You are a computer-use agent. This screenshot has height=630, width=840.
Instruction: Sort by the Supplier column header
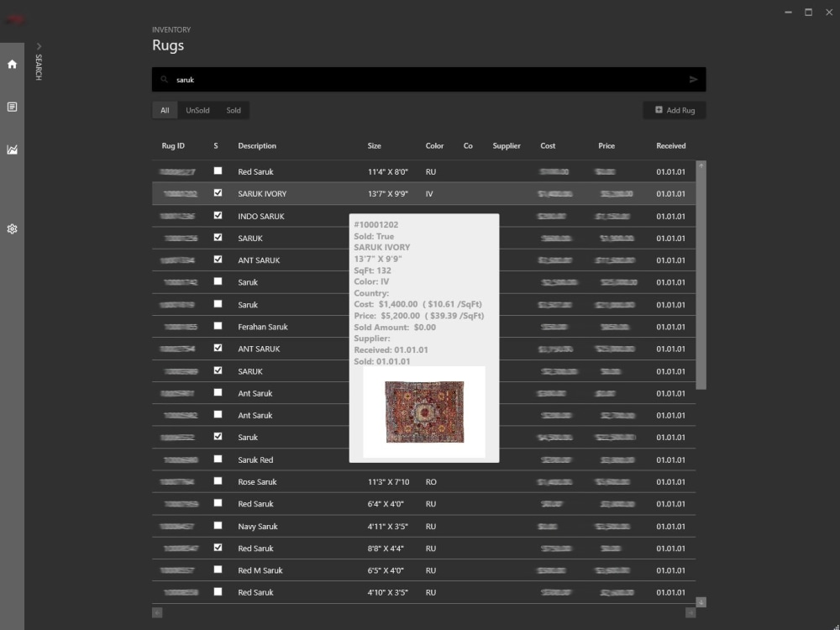507,145
